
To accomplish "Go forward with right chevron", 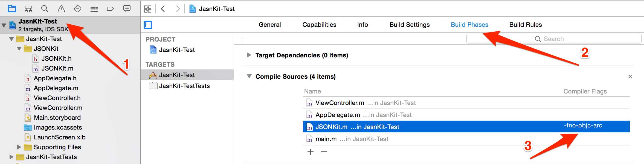I will (x=178, y=9).
